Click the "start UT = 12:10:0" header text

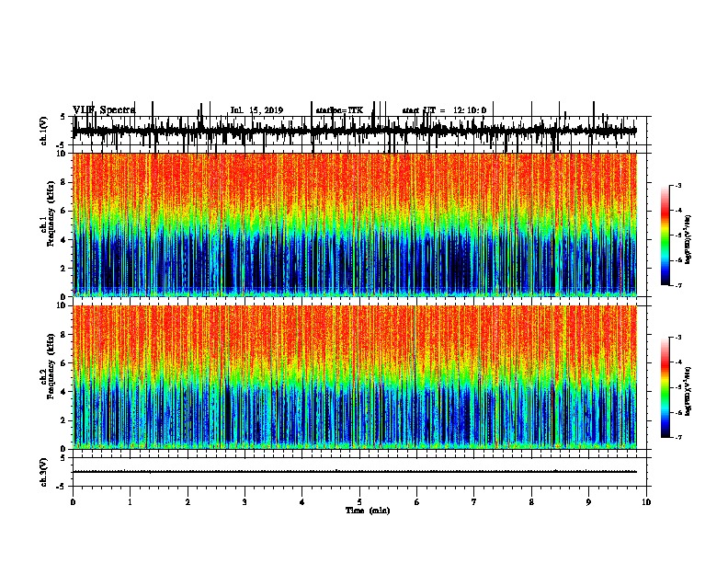pyautogui.click(x=444, y=110)
